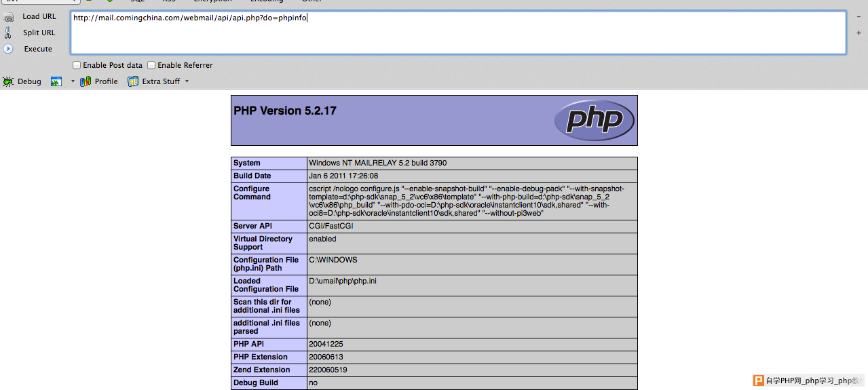Click the Extra Stuff grid icon
Viewport: 868px width, 390px height.
[x=133, y=81]
